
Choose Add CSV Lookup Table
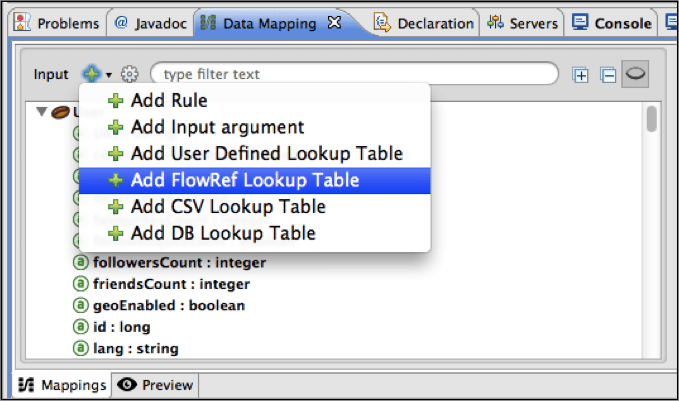tap(227, 207)
